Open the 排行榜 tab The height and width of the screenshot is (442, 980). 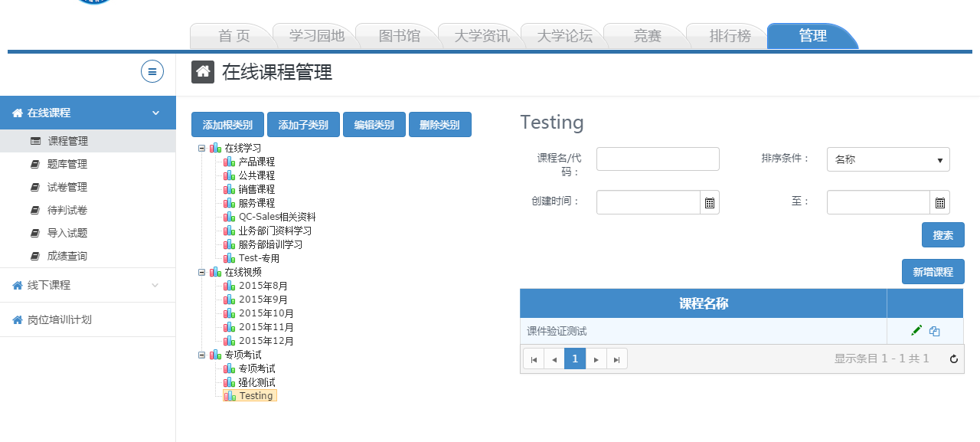(729, 36)
